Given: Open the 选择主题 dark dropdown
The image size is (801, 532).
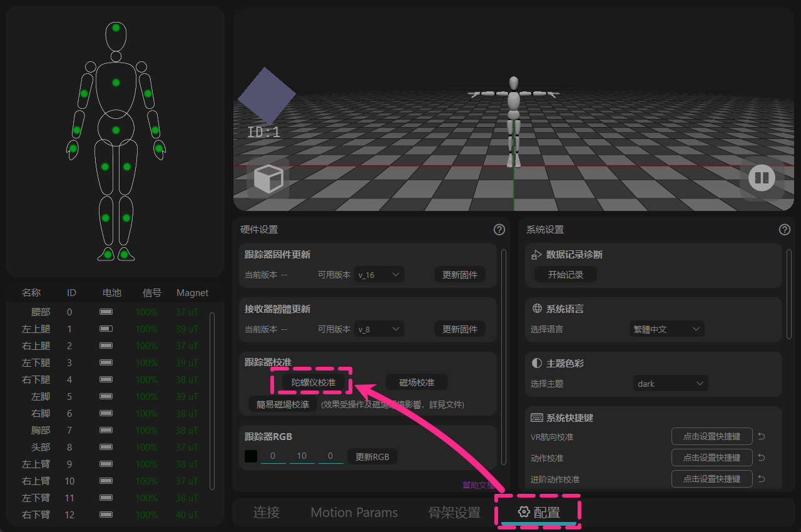Looking at the screenshot, I should 670,383.
